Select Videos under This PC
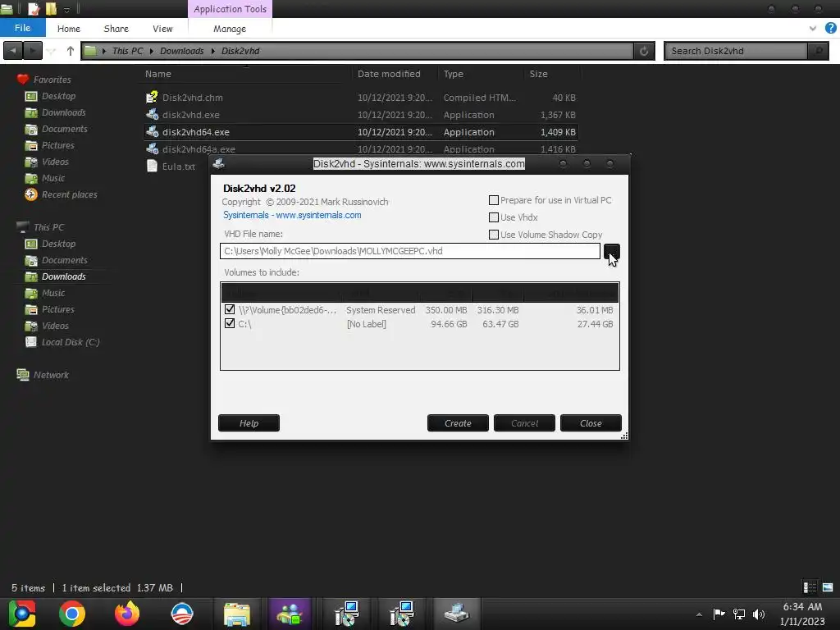Screen dimensions: 840x630 point(55,326)
